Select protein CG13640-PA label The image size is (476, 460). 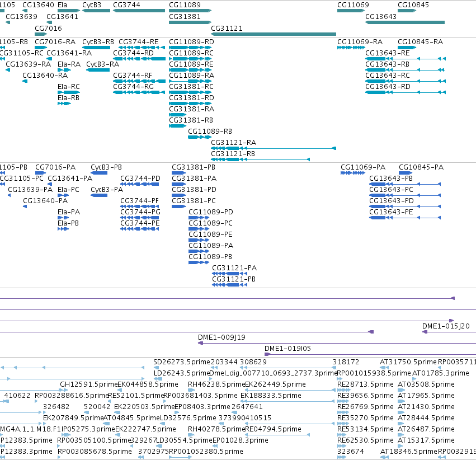pyautogui.click(x=45, y=201)
